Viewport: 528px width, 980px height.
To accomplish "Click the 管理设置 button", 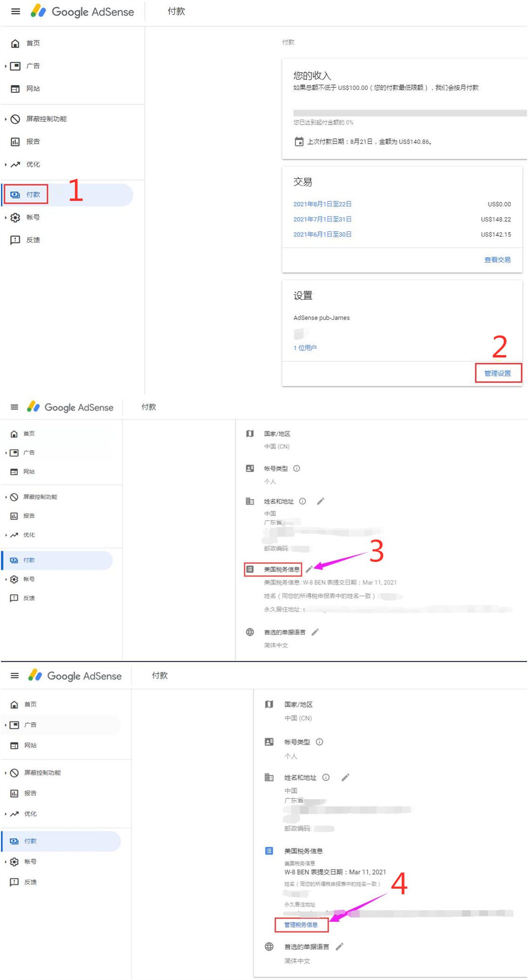I will click(x=498, y=373).
